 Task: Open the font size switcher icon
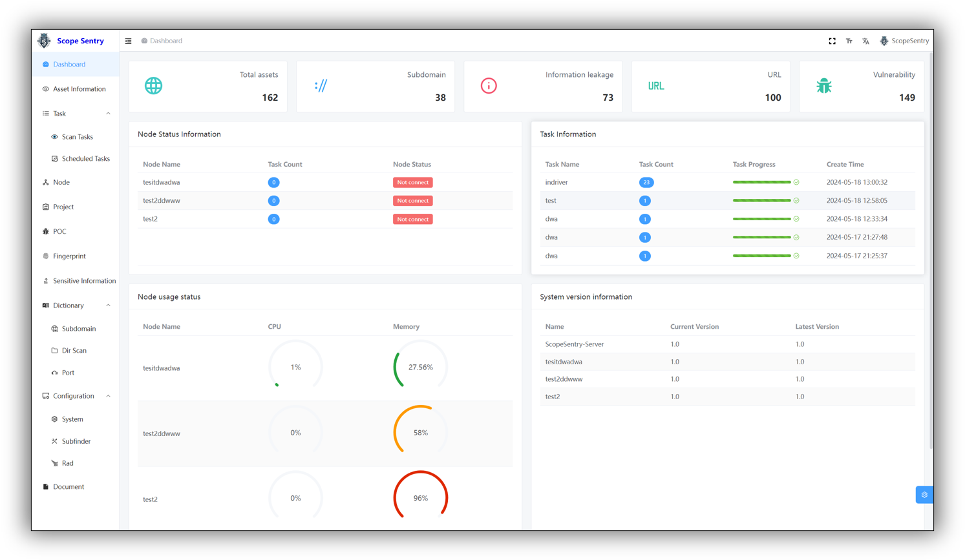(849, 41)
